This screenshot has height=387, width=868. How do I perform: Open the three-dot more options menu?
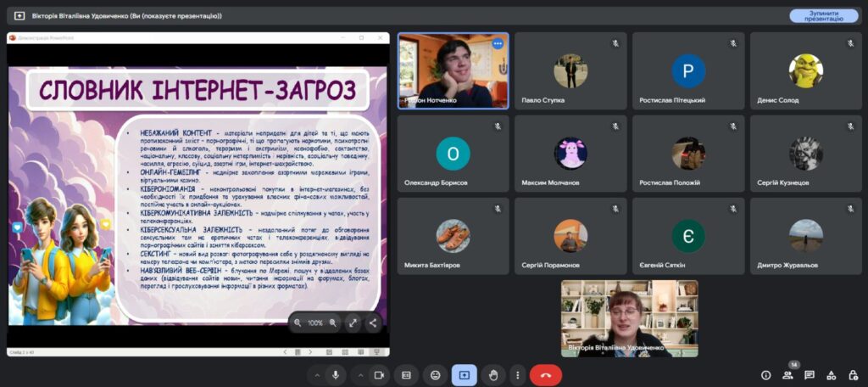pos(519,374)
